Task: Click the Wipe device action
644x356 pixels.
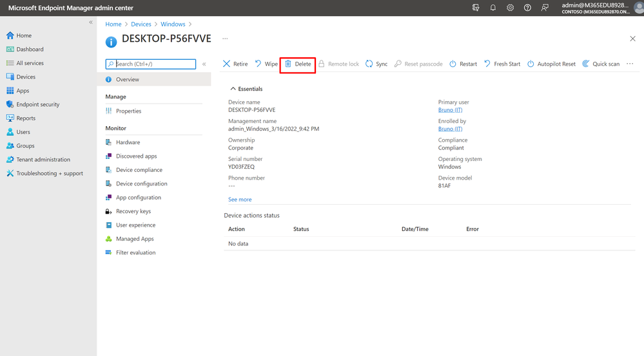Action: pos(266,64)
